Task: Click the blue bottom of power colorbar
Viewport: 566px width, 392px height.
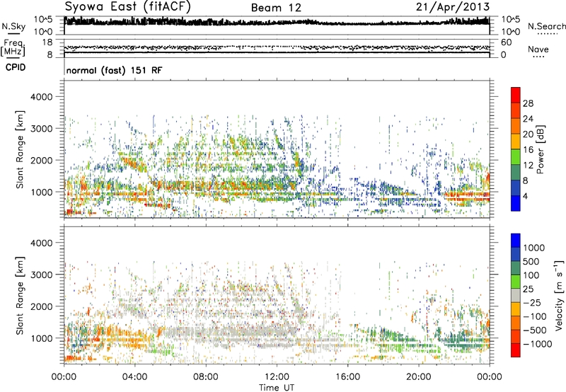Action: 516,203
